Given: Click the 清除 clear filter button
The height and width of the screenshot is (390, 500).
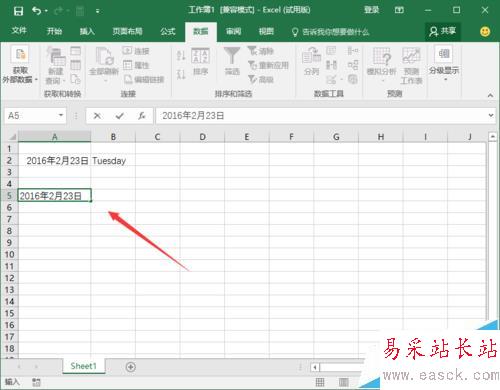Looking at the screenshot, I should tap(261, 51).
